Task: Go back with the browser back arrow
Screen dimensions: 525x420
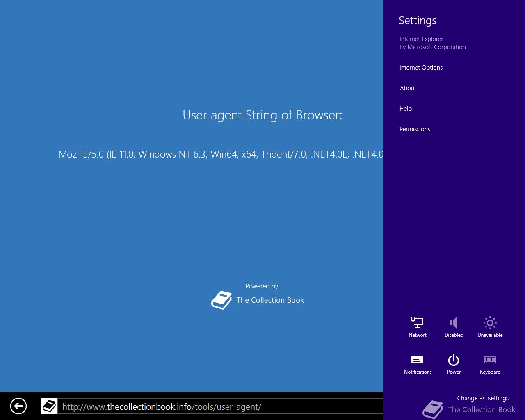Action: (x=18, y=406)
